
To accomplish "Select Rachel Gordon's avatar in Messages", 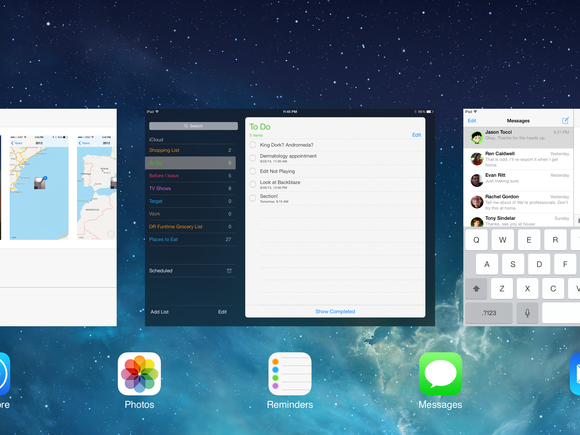I will 477,202.
